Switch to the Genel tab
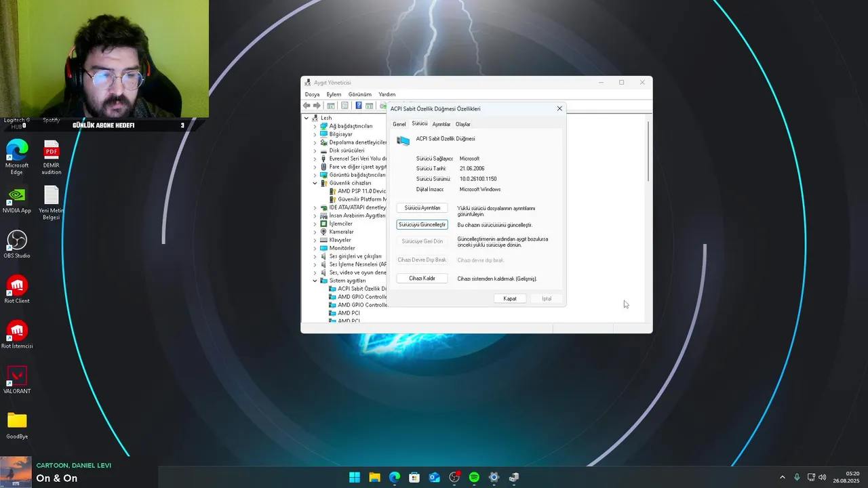Screen dimensions: 868x488 point(399,124)
